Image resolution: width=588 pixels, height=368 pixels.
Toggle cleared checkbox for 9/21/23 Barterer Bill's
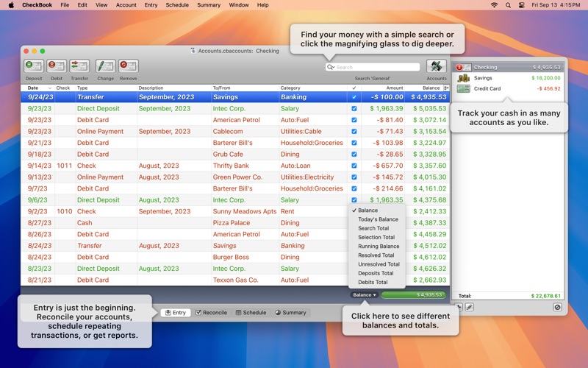(x=354, y=143)
